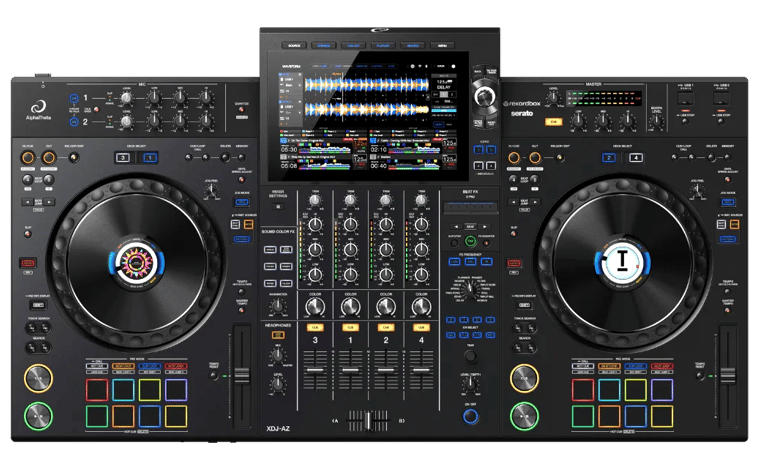The height and width of the screenshot is (470, 768).
Task: Hit the left deck green PLAY/PAUSE button
Action: [x=38, y=416]
